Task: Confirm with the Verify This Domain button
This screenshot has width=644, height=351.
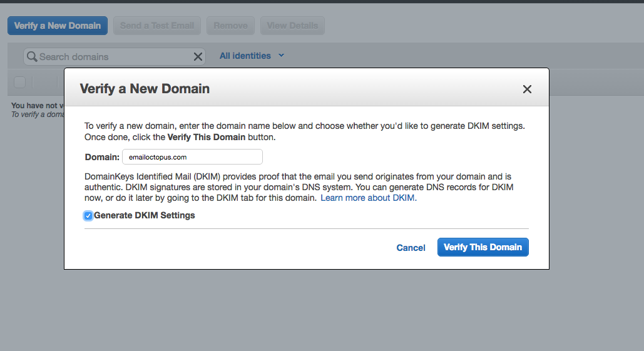Action: tap(483, 247)
